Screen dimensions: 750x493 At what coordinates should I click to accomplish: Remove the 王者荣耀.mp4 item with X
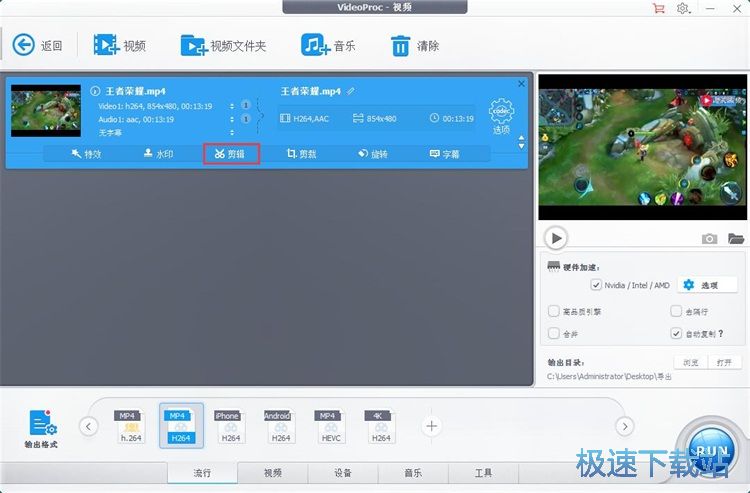click(x=521, y=84)
